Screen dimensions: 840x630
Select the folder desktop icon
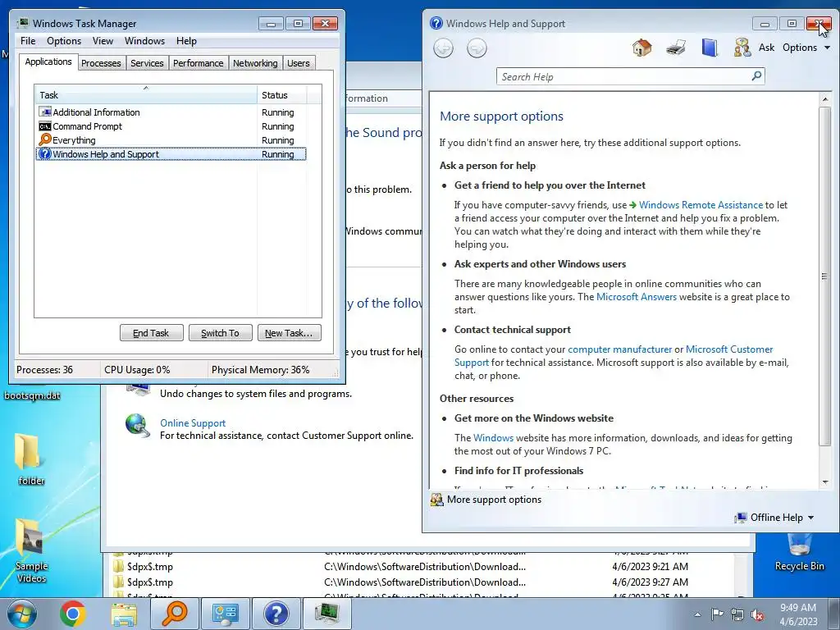pyautogui.click(x=30, y=459)
